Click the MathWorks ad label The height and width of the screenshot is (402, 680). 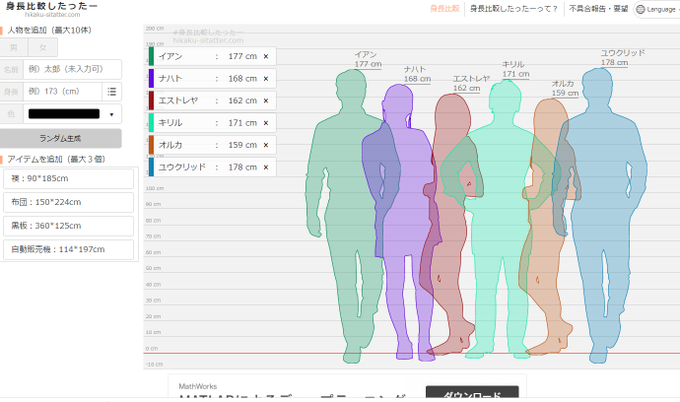pos(198,386)
